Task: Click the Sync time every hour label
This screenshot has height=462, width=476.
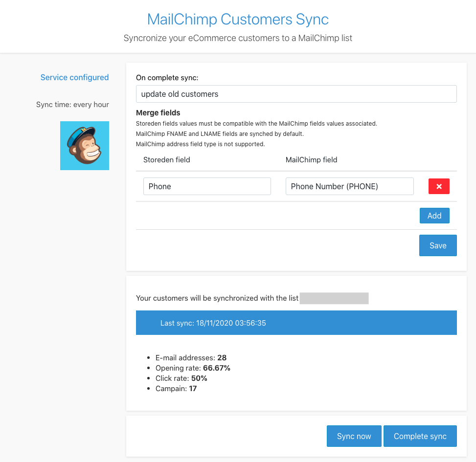Action: point(72,104)
